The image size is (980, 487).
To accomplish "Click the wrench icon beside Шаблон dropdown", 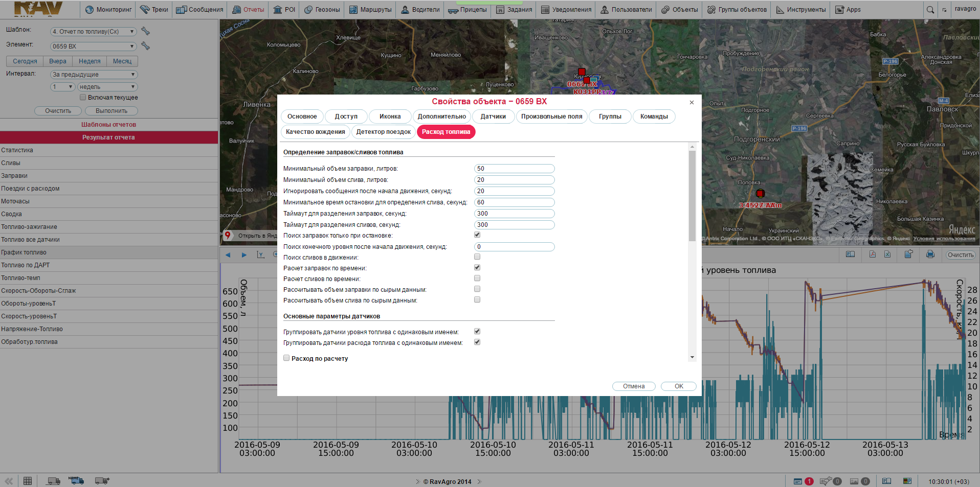I will click(146, 31).
